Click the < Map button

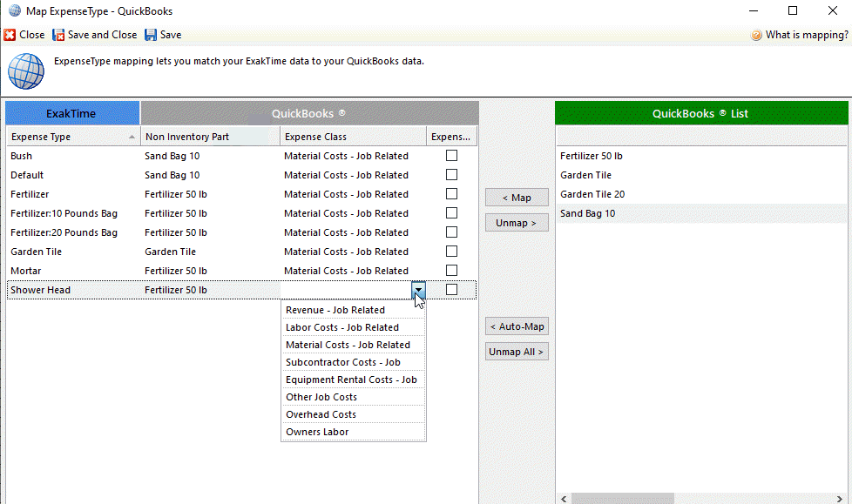tap(517, 198)
